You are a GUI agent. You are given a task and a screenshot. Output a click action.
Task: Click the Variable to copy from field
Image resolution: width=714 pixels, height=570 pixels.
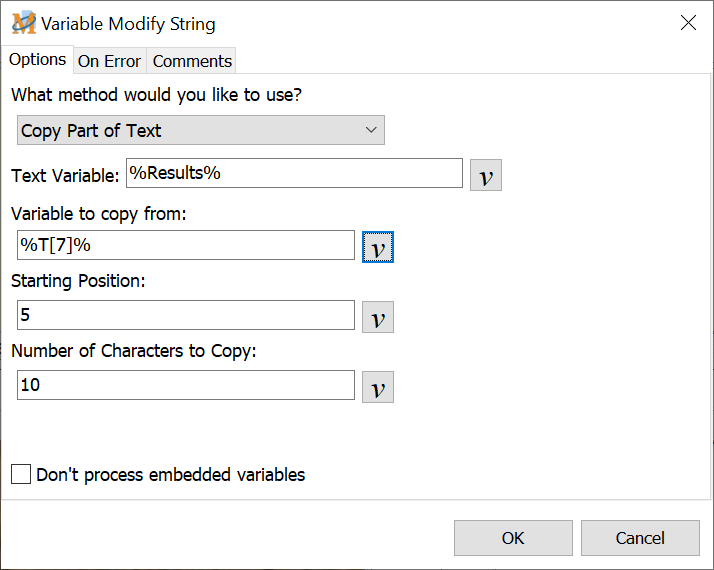pyautogui.click(x=186, y=245)
